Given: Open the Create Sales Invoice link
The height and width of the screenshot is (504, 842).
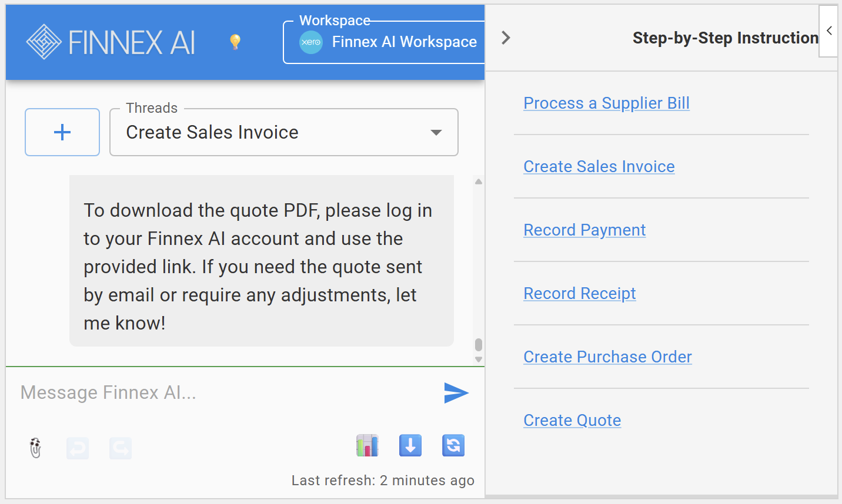Looking at the screenshot, I should point(599,167).
